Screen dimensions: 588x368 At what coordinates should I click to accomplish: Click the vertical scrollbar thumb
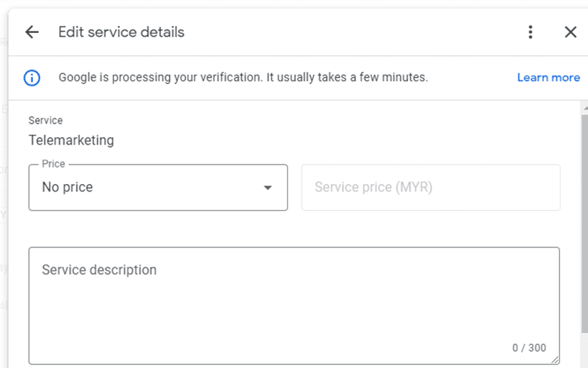coord(584,223)
